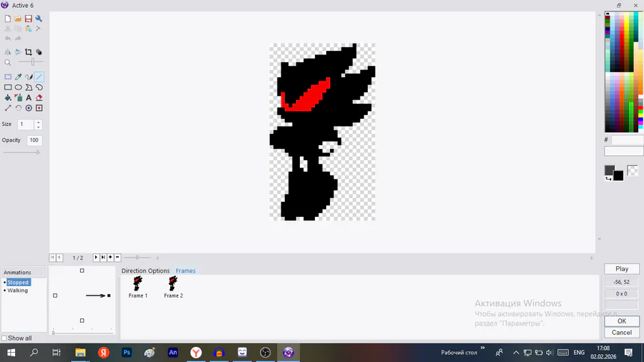Screen dimensions: 644x362
Task: Click the transparent checkered color swatch
Action: tap(633, 171)
